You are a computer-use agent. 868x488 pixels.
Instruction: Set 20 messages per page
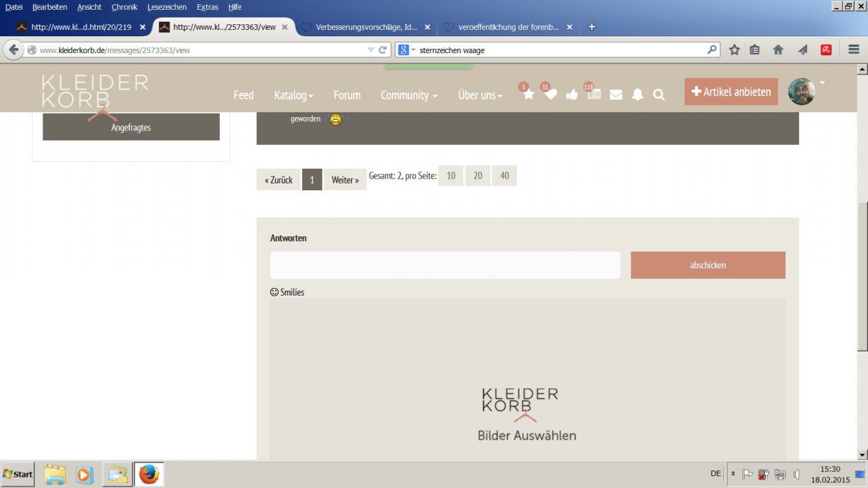click(x=477, y=176)
